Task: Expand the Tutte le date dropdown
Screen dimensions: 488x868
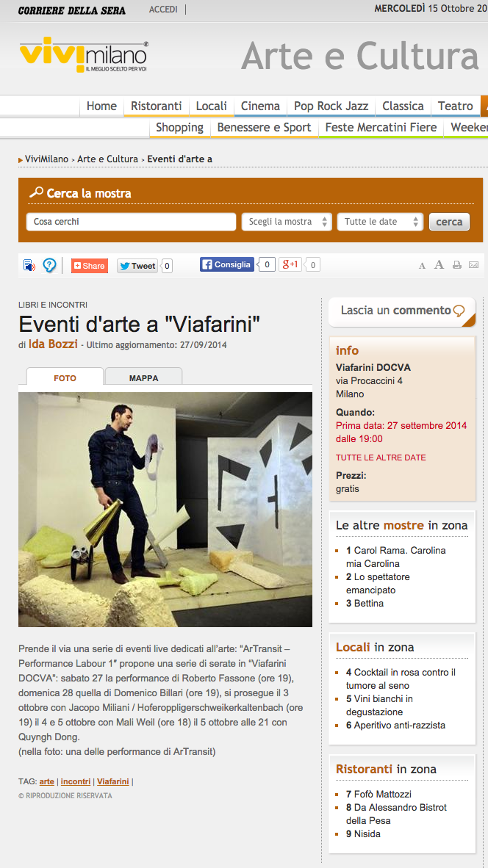Action: (x=380, y=222)
